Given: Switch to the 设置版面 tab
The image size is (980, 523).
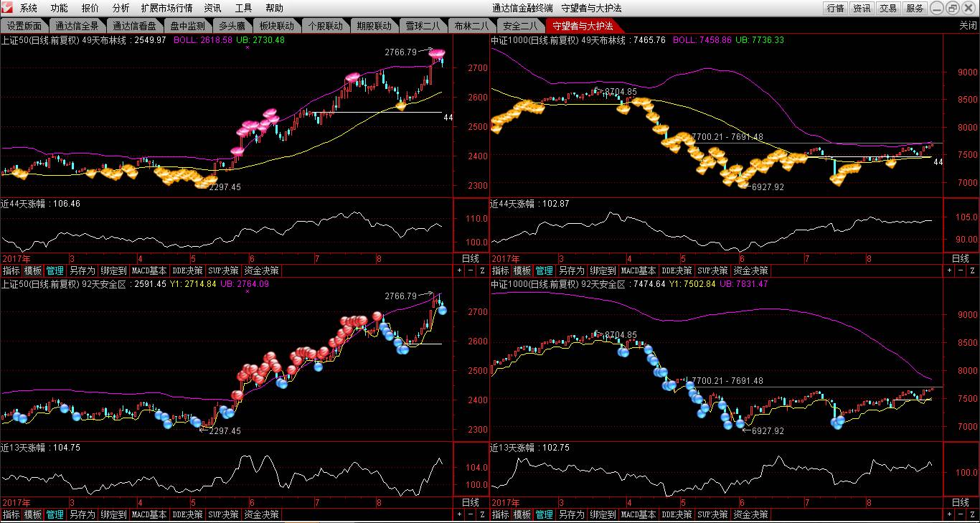Looking at the screenshot, I should click(24, 25).
